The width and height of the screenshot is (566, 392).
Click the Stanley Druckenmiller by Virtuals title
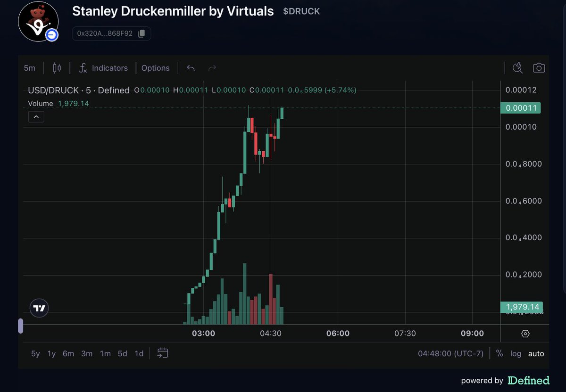click(173, 11)
